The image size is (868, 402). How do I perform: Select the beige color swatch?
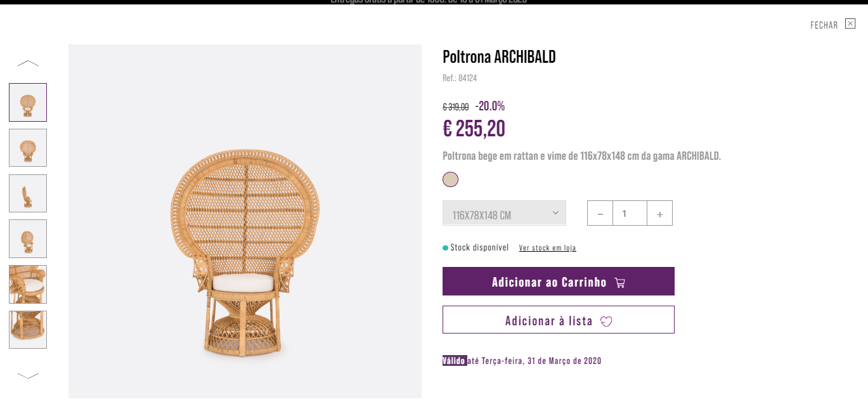(450, 179)
